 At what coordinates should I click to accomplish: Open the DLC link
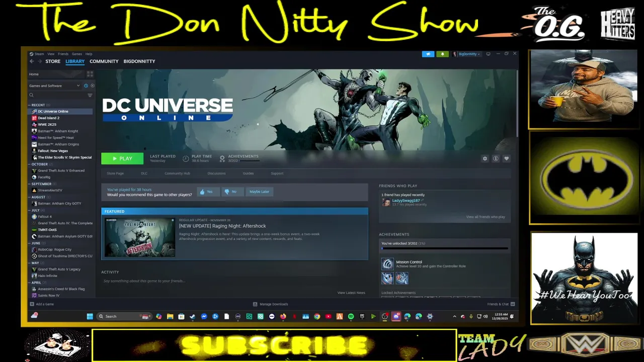[x=144, y=173]
